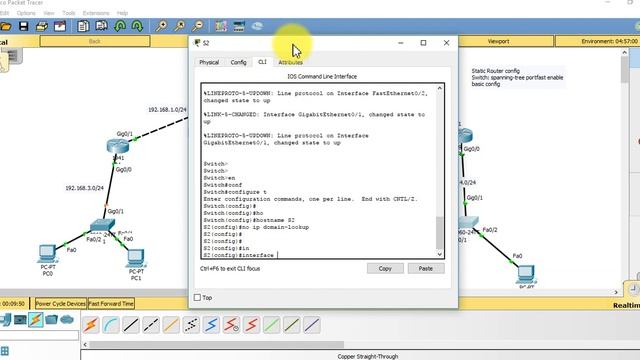The image size is (640, 360).
Task: Click the 192.168.3.0/24 network label
Action: pyautogui.click(x=84, y=188)
